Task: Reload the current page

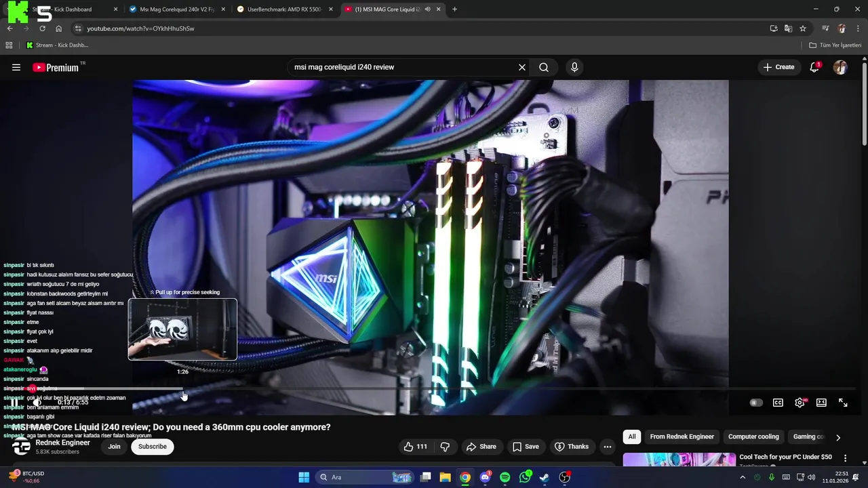Action: [x=42, y=28]
